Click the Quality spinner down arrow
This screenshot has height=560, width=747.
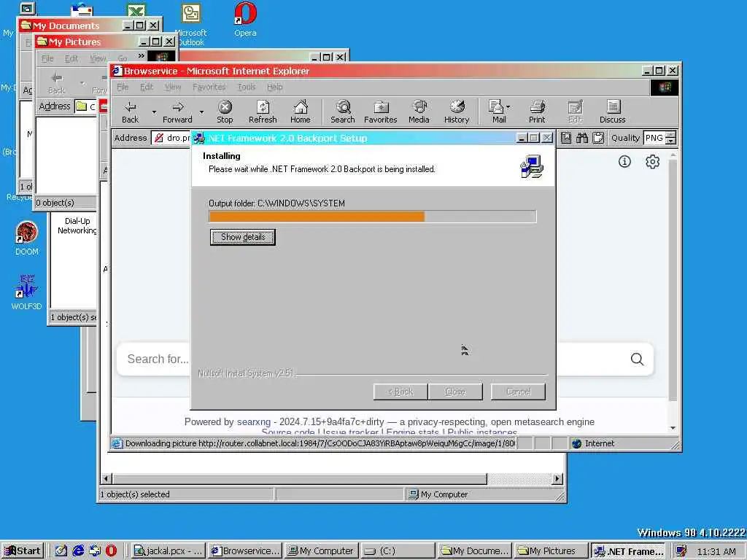(x=671, y=141)
